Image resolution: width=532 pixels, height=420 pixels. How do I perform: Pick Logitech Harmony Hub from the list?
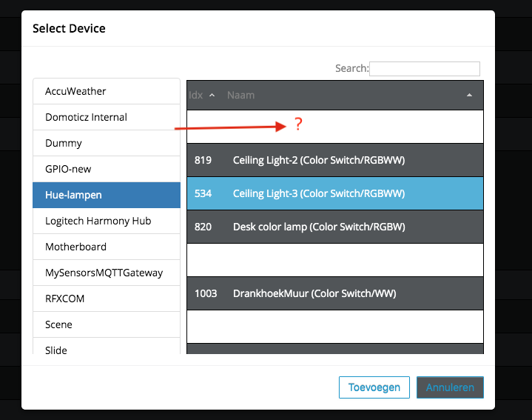tap(107, 221)
